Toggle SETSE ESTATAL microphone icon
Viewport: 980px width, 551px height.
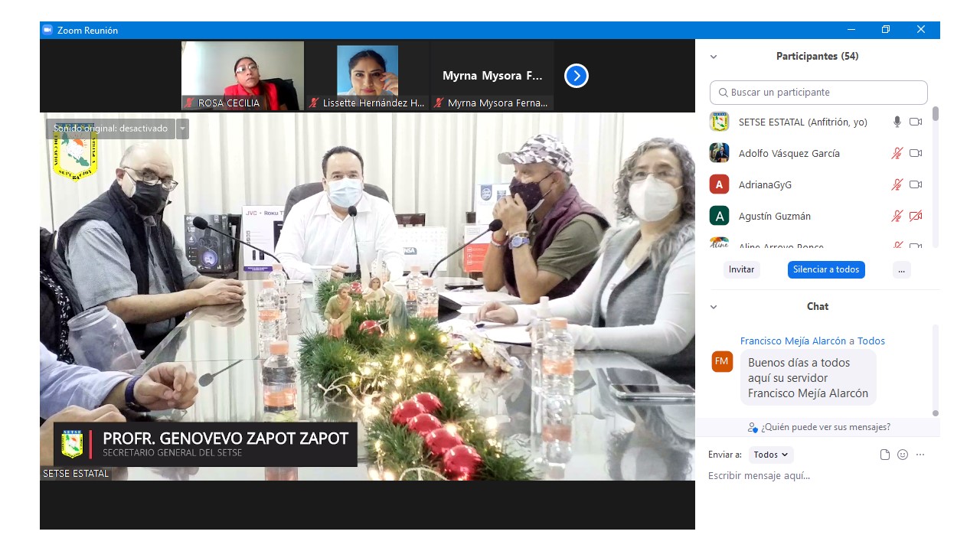897,122
